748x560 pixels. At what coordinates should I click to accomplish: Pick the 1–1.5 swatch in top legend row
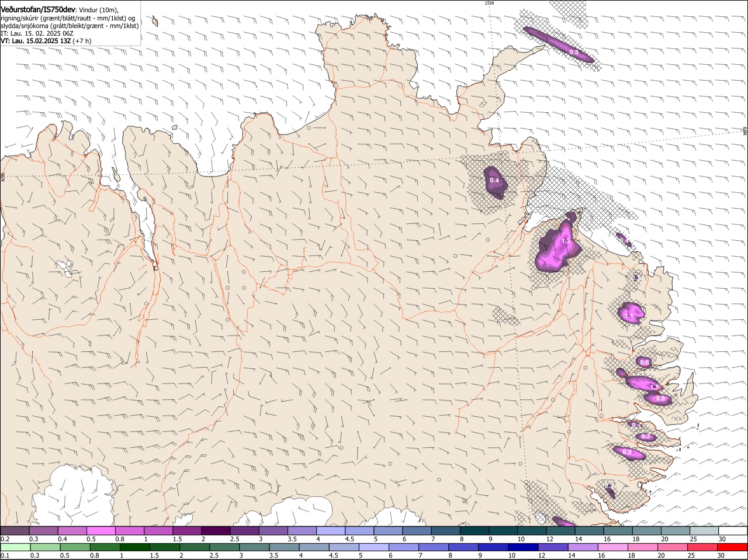pos(158,530)
